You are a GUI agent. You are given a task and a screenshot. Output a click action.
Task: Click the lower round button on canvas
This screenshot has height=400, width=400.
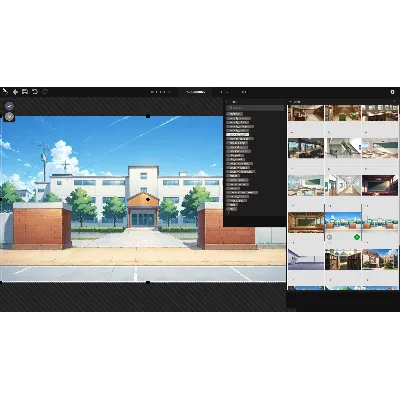pos(9,117)
